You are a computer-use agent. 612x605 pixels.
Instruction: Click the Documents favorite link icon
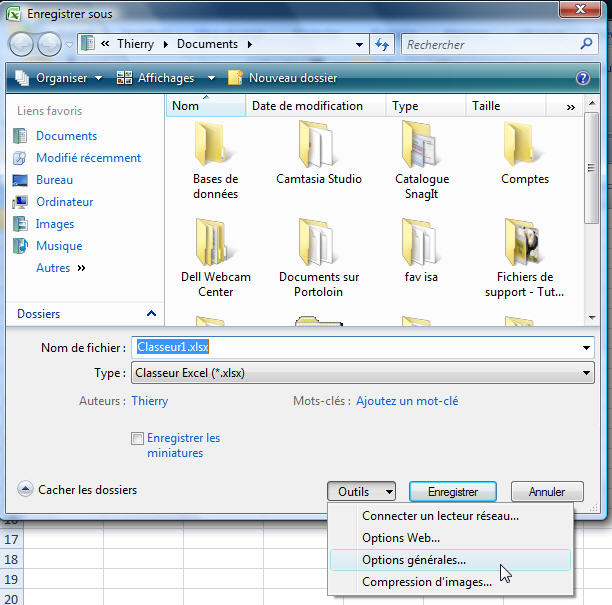click(20, 136)
